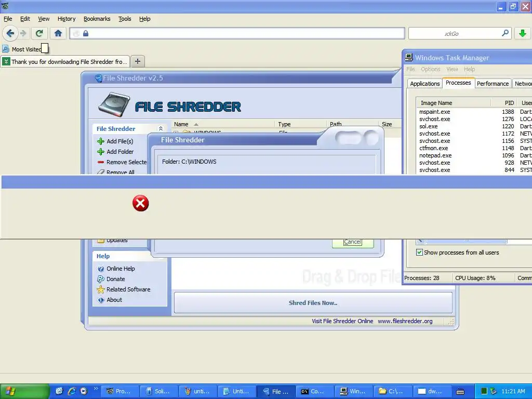Click the Windows Start button
The height and width of the screenshot is (399, 532).
coord(25,391)
